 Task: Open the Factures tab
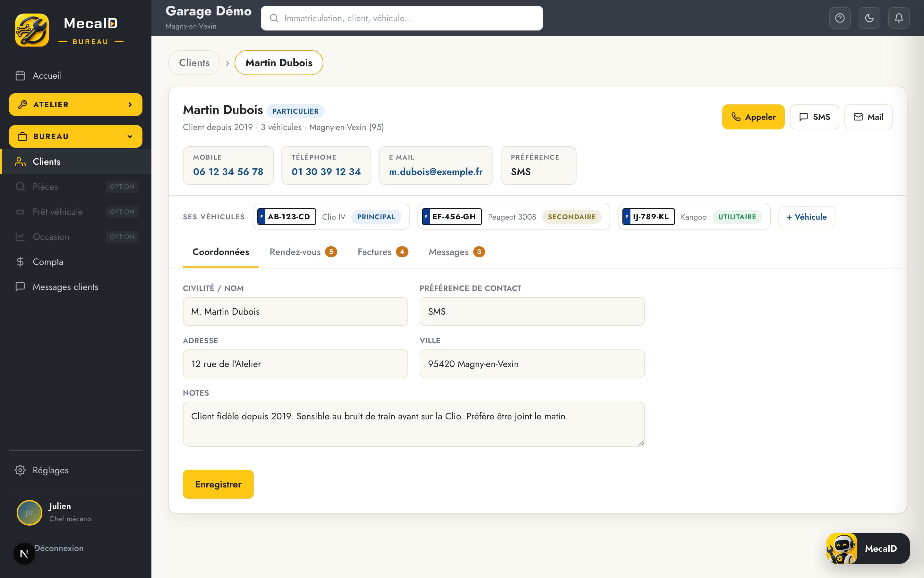click(x=382, y=252)
